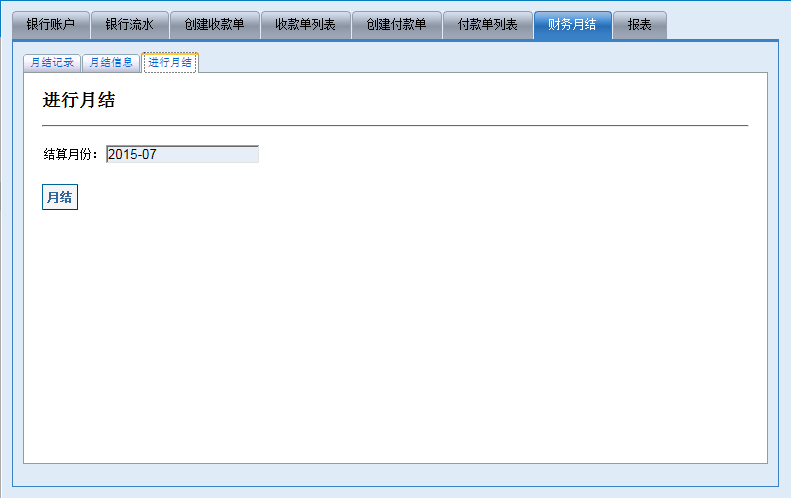This screenshot has width=791, height=498.
Task: Open the 银行账户 tab
Action: click(51, 25)
